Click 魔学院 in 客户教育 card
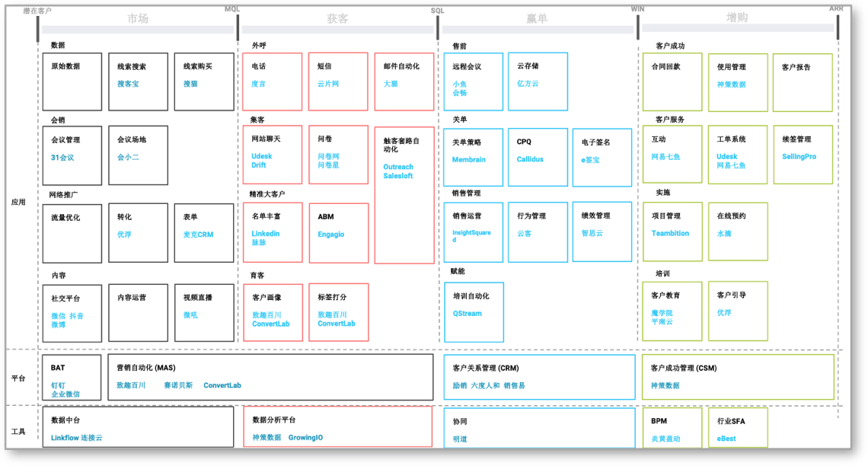This screenshot has height=466, width=868. pyautogui.click(x=662, y=313)
